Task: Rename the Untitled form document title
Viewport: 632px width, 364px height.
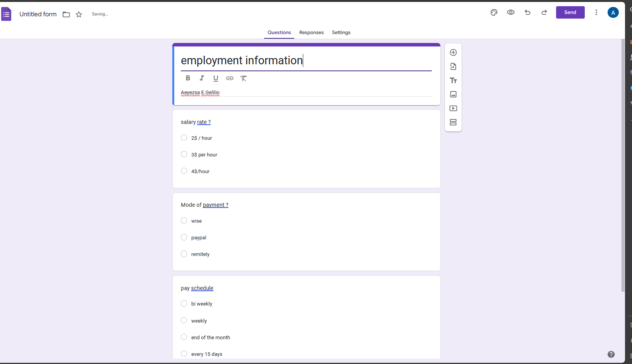Action: [38, 14]
